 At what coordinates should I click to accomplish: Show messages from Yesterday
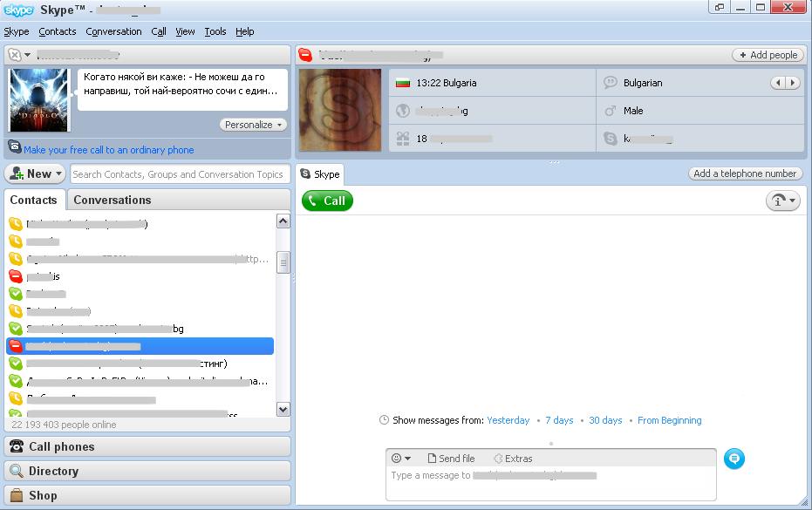point(508,420)
